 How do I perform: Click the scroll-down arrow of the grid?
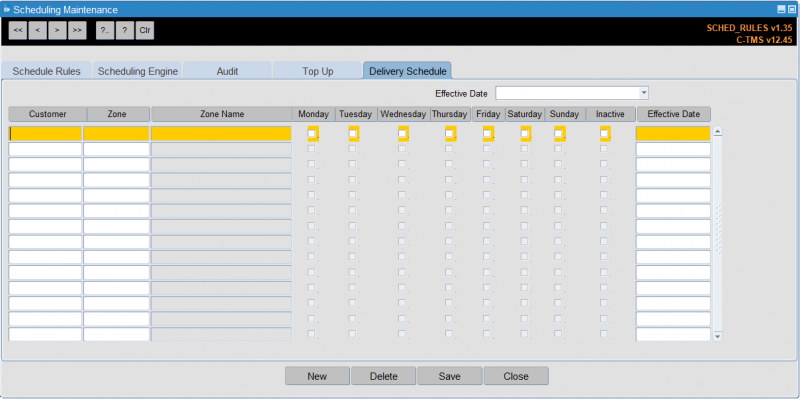(x=718, y=336)
